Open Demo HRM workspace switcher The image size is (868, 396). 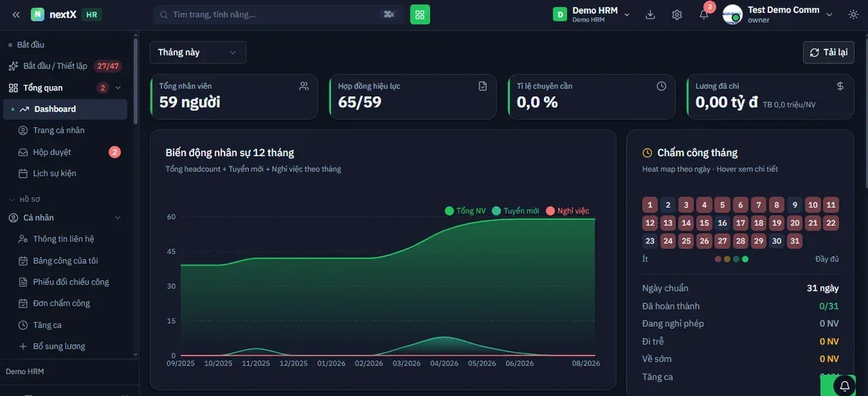pyautogui.click(x=592, y=14)
